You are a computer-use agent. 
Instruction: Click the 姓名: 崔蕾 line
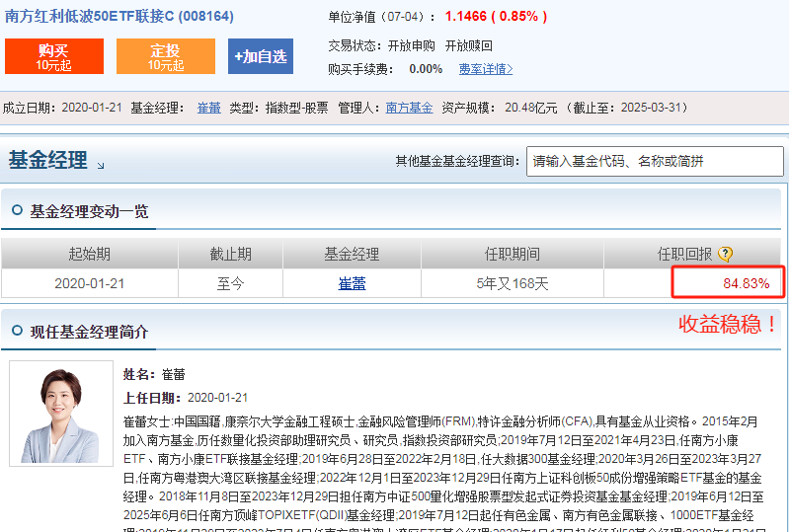tap(154, 375)
